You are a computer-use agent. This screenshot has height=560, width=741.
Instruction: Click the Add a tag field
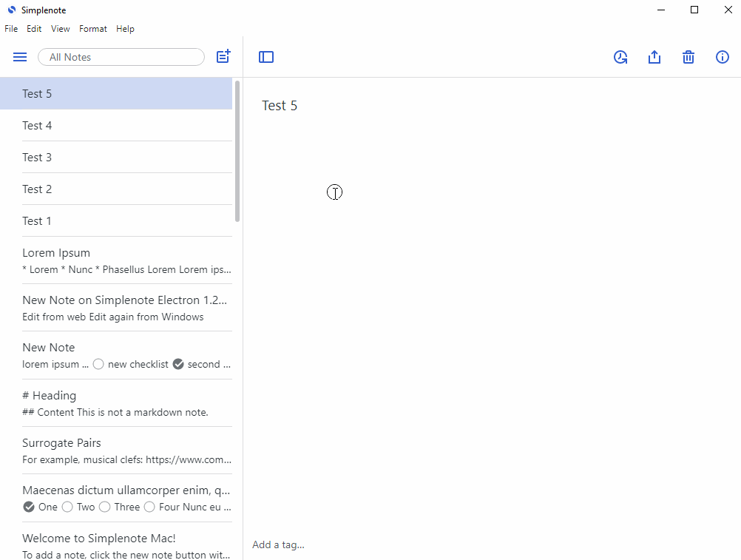click(279, 544)
